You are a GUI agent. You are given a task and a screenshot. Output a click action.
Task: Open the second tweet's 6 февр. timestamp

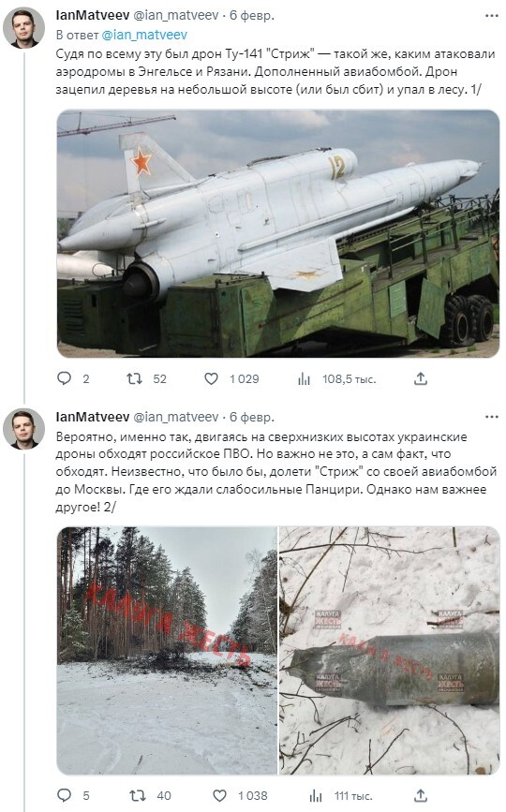point(252,417)
